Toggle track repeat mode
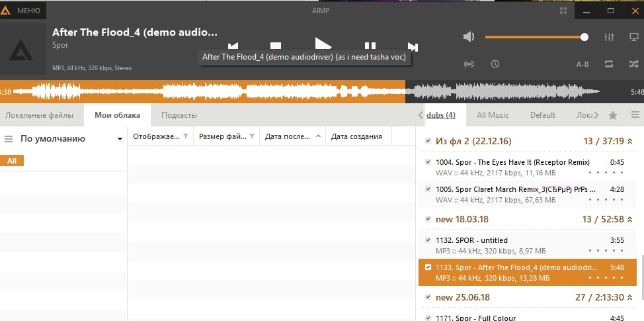Image resolution: width=644 pixels, height=321 pixels. [609, 64]
